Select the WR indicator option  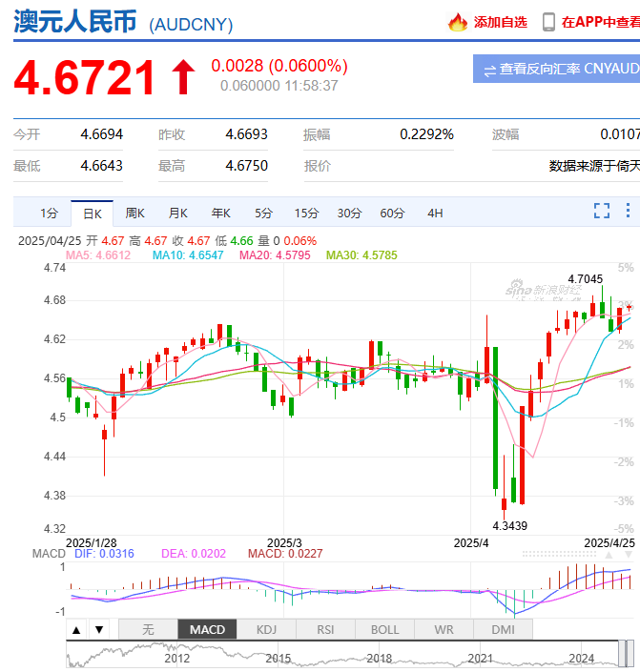pos(444,629)
